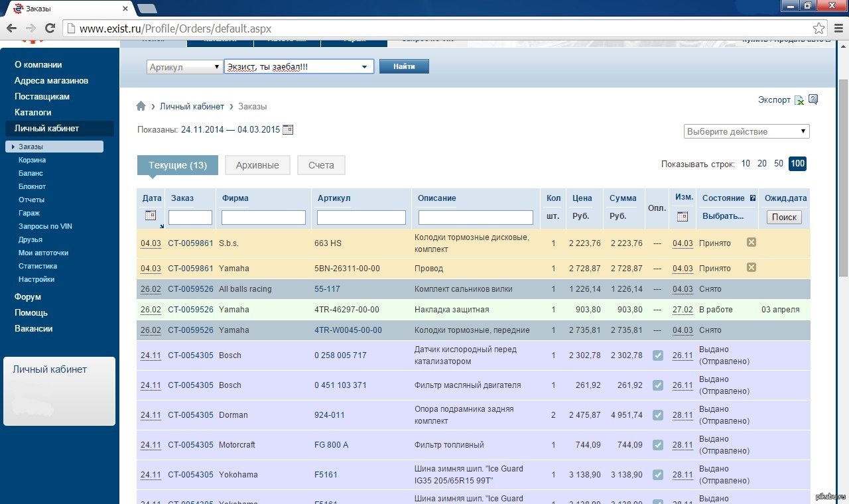The width and height of the screenshot is (849, 504).
Task: Open Выбрать... state filter
Action: tap(723, 216)
